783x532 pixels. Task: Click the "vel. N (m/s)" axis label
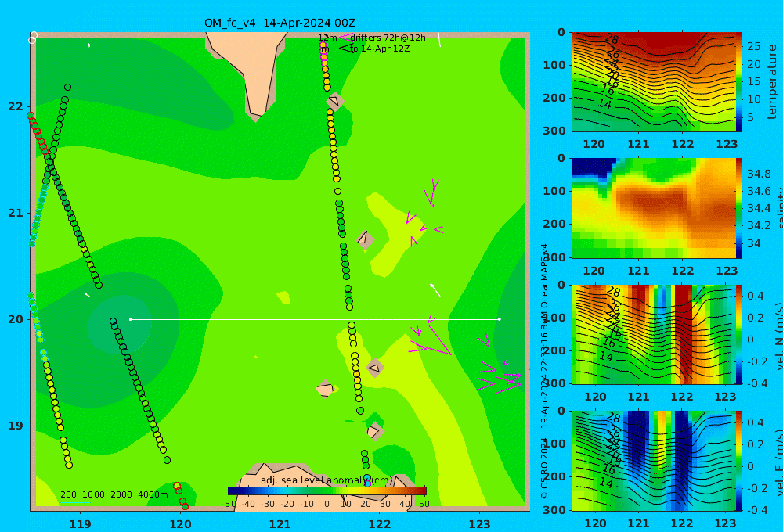[779, 336]
